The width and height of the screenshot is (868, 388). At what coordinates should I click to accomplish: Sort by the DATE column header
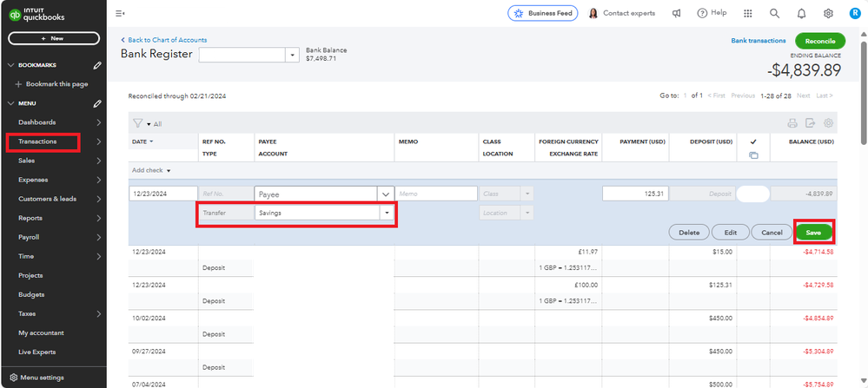(x=142, y=141)
